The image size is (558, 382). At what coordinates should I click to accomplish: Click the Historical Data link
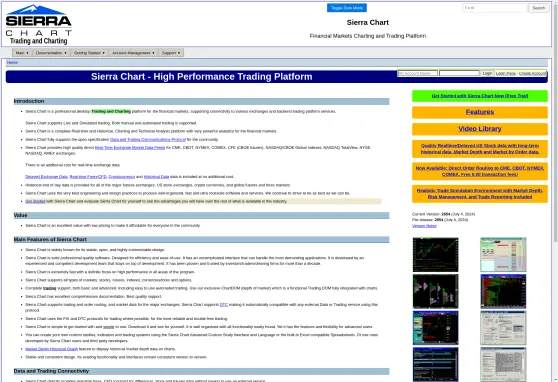click(156, 177)
